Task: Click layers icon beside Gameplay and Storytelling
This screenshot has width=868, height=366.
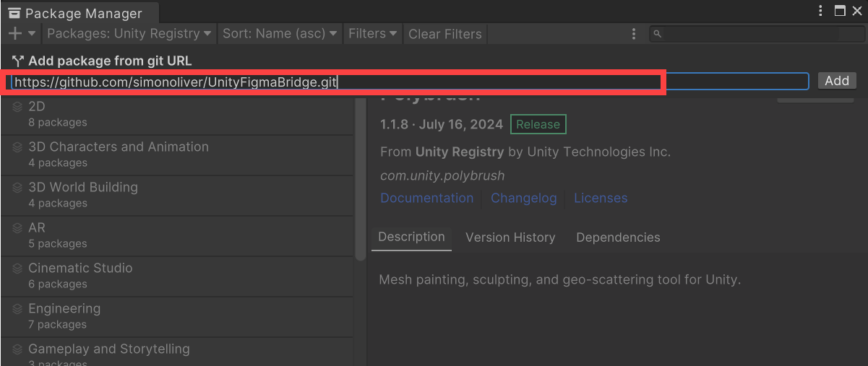Action: pyautogui.click(x=17, y=349)
